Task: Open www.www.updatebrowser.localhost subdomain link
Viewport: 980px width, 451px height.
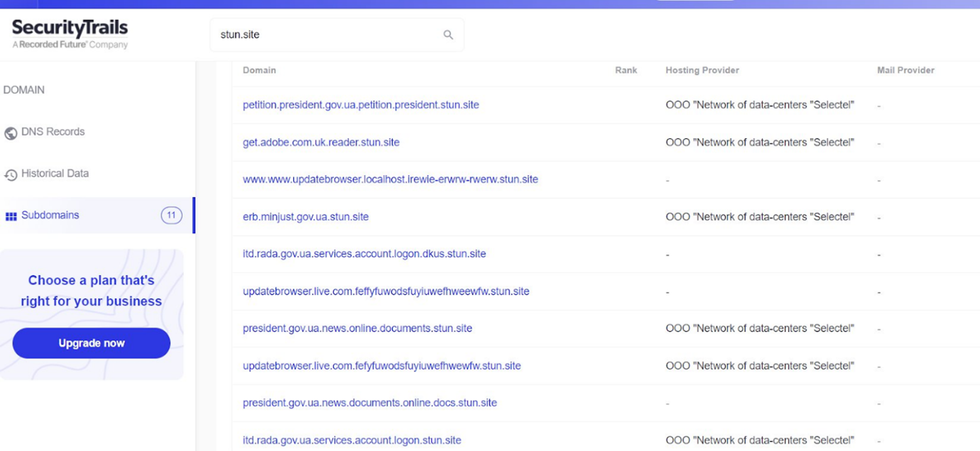Action: 390,180
